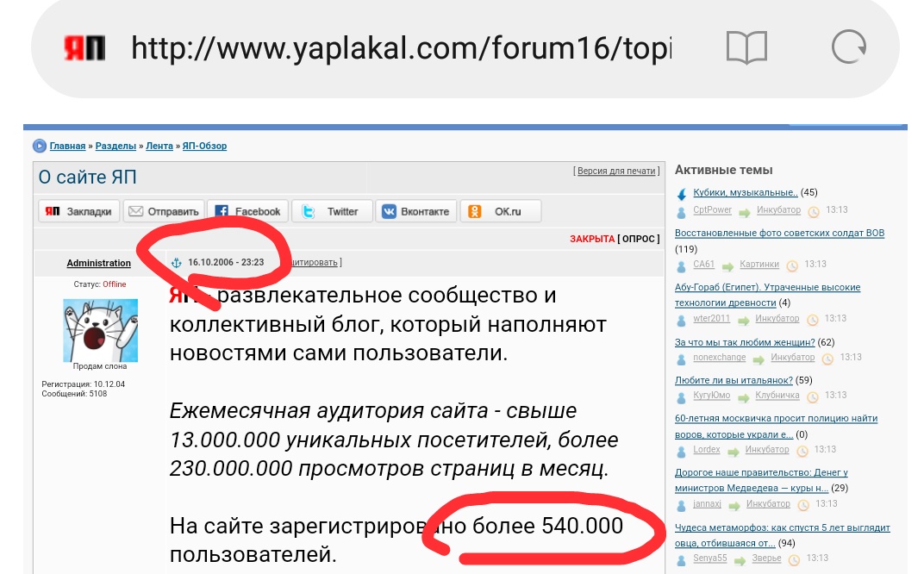
Task: Open КугуЮмо user profile
Action: [x=711, y=395]
